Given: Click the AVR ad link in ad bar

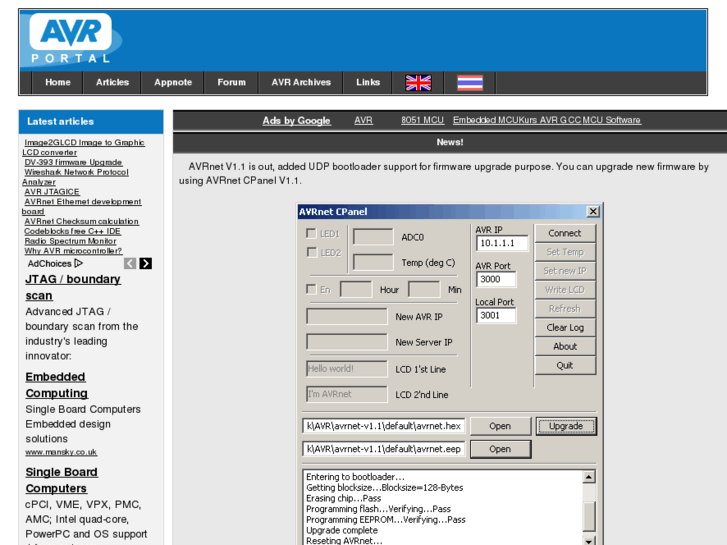Looking at the screenshot, I should [364, 120].
